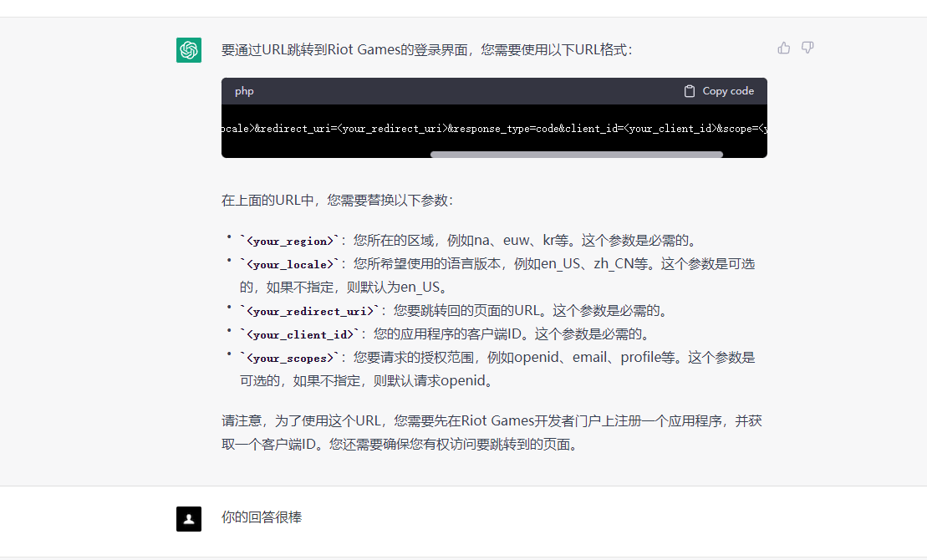Click the php language label

244,91
